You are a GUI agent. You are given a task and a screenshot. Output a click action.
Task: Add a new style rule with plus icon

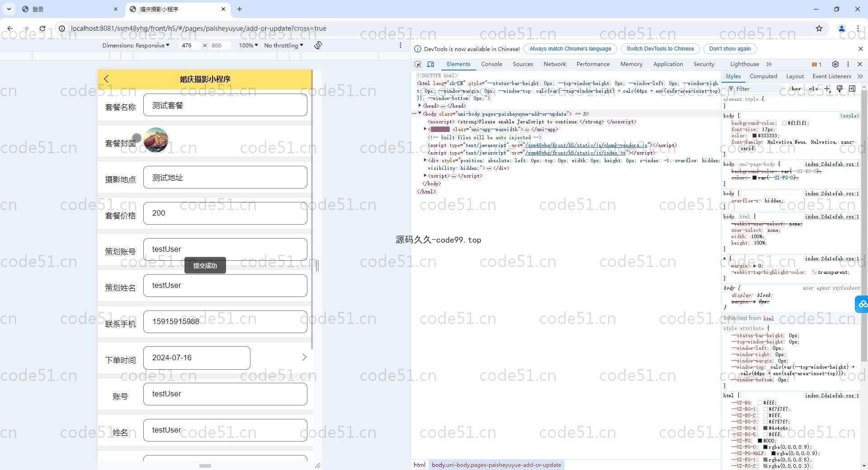pyautogui.click(x=827, y=89)
